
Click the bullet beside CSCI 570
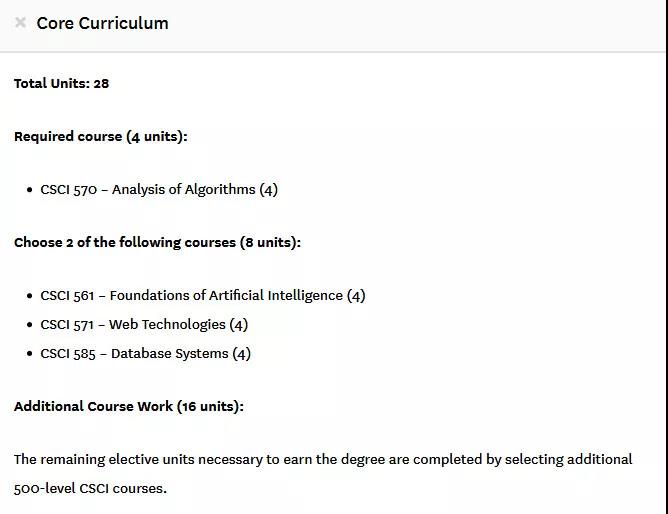(x=29, y=190)
